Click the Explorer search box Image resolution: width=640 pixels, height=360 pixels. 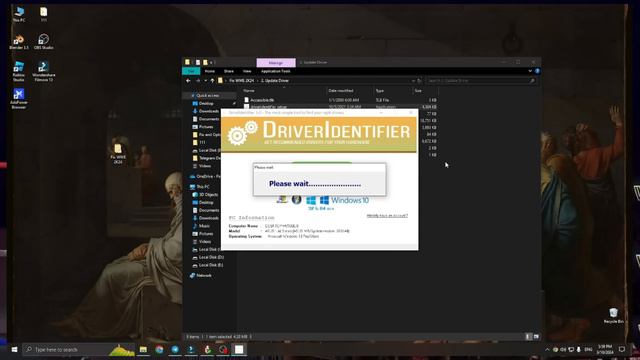(x=481, y=81)
